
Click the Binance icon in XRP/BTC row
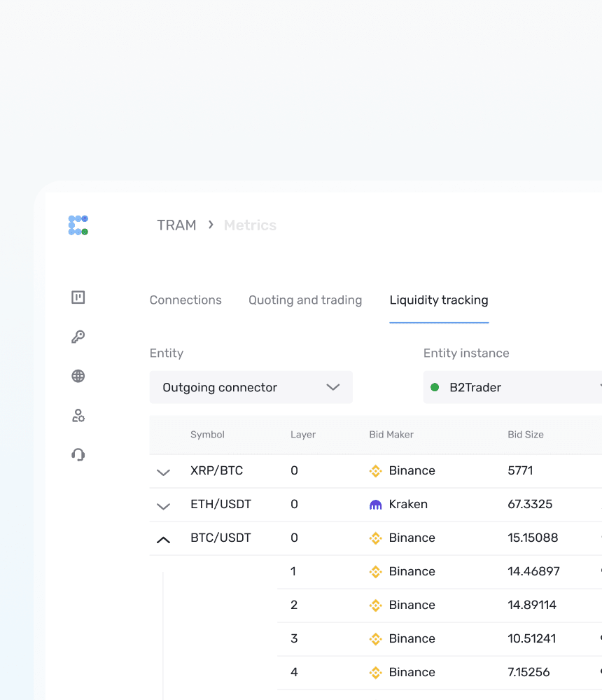376,471
